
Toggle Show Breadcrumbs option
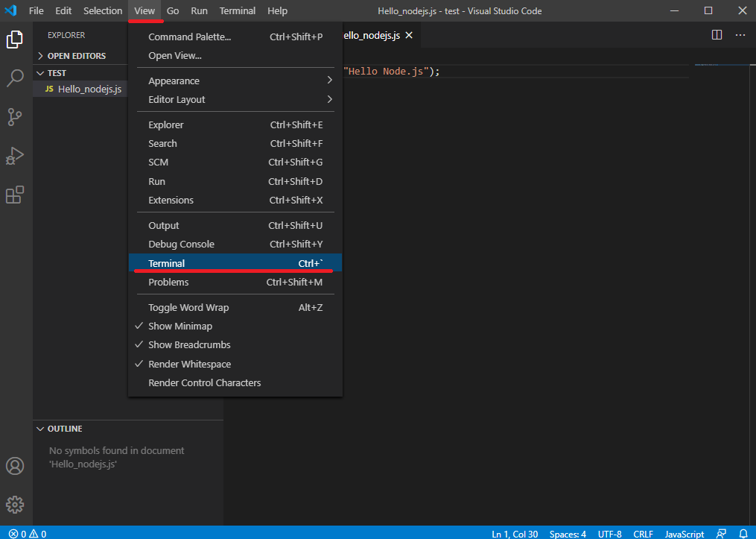pyautogui.click(x=235, y=345)
